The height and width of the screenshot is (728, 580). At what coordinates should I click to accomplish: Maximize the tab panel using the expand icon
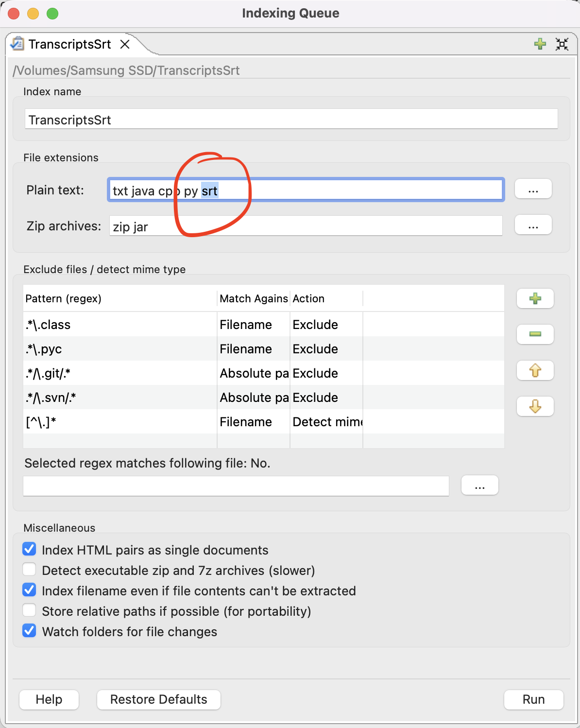pyautogui.click(x=562, y=44)
